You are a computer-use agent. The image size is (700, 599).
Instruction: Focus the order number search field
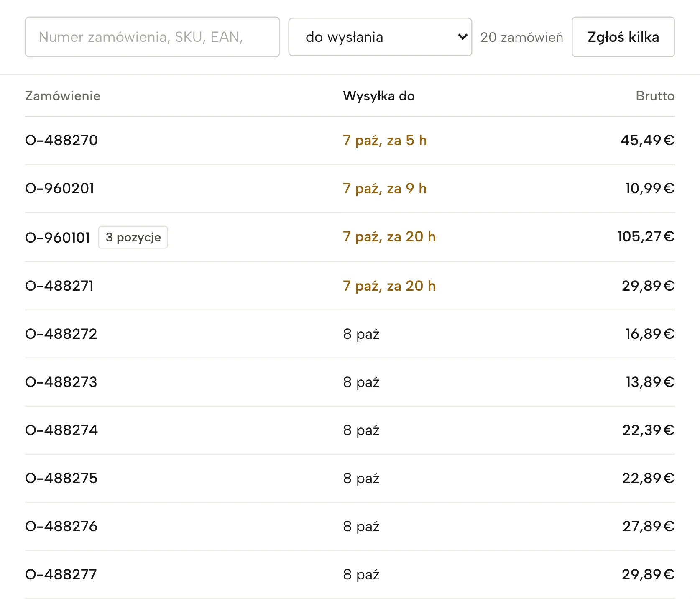(x=152, y=37)
